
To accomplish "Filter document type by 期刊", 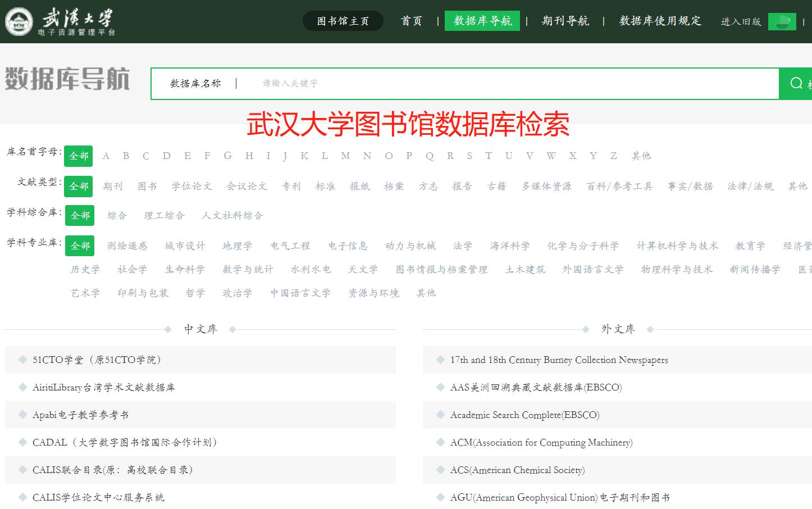I will [x=112, y=186].
